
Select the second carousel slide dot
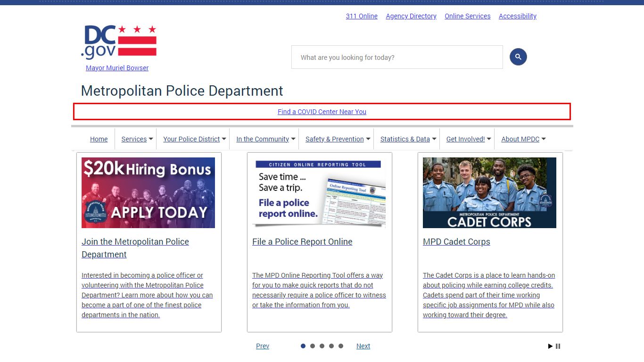[x=313, y=346]
